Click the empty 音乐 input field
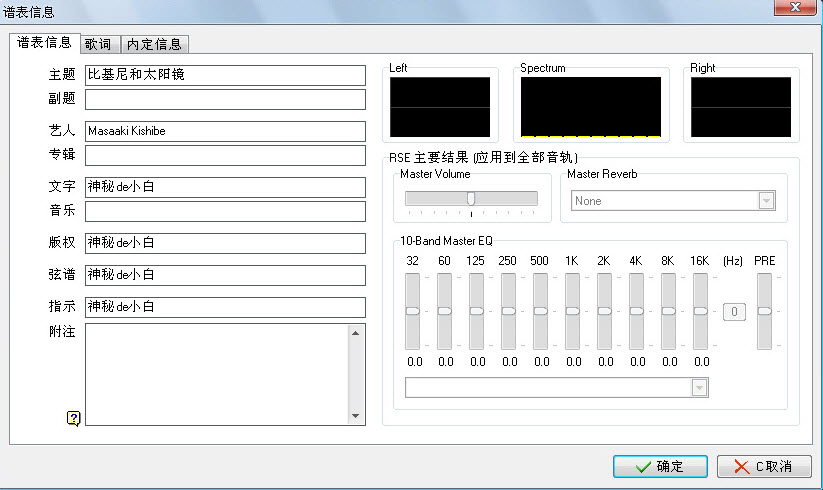 tap(225, 211)
